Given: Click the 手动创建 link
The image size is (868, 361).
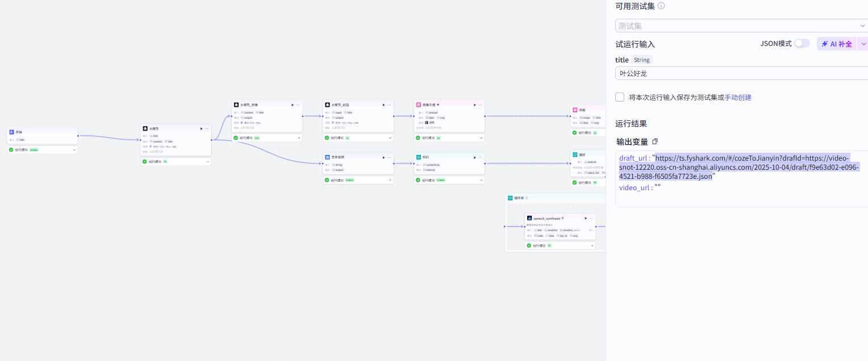Looking at the screenshot, I should tap(738, 98).
